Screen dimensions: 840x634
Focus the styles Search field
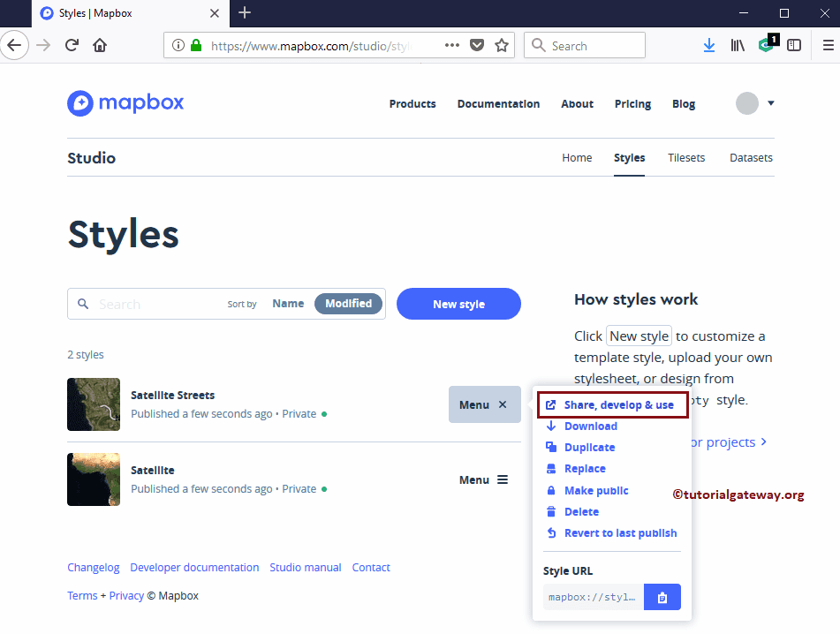[x=155, y=304]
